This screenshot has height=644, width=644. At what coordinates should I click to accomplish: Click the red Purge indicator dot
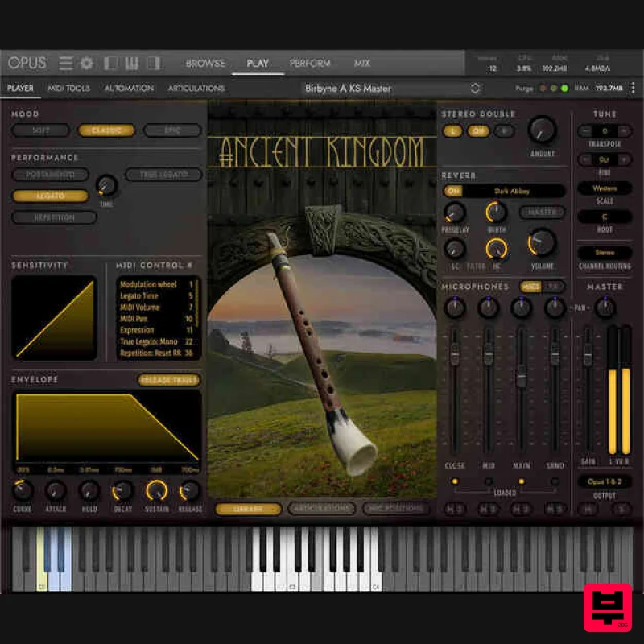coord(543,89)
